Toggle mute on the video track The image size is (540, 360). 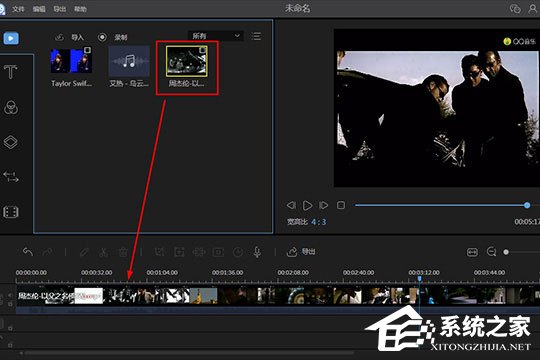[10, 295]
